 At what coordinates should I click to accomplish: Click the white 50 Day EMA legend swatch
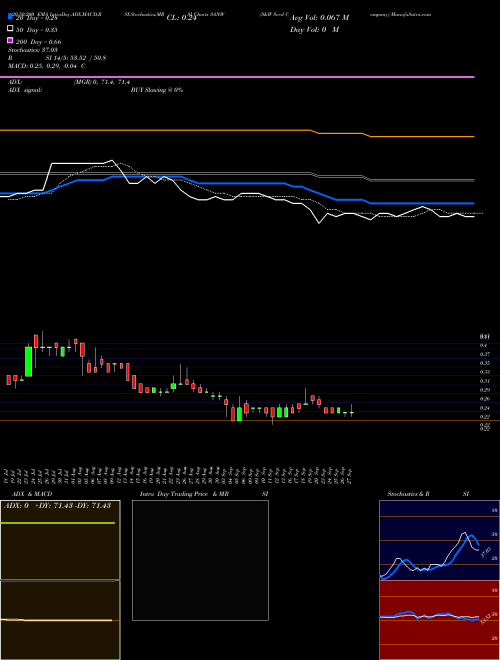(x=10, y=29)
